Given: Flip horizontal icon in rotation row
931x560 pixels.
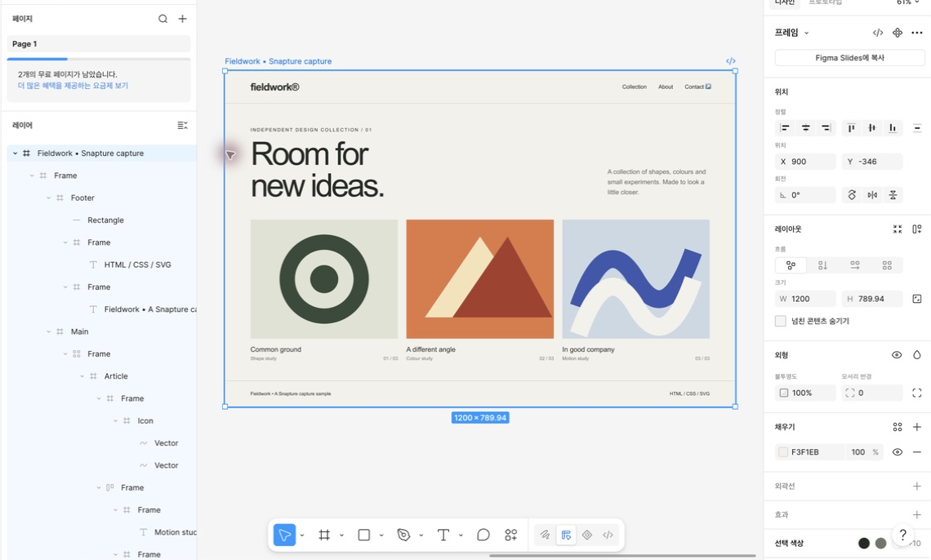Looking at the screenshot, I should pyautogui.click(x=872, y=195).
